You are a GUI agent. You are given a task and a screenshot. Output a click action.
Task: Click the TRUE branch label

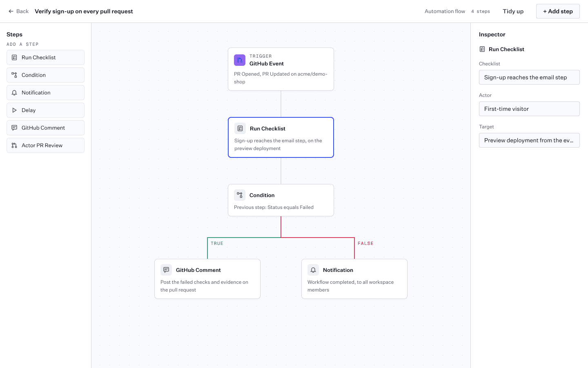click(217, 243)
